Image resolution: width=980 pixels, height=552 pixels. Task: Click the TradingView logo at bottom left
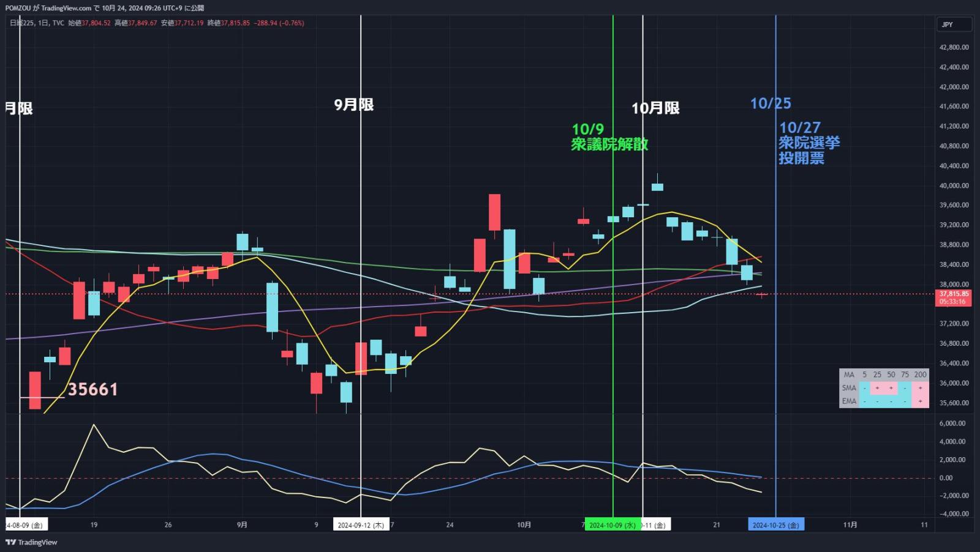click(x=31, y=542)
